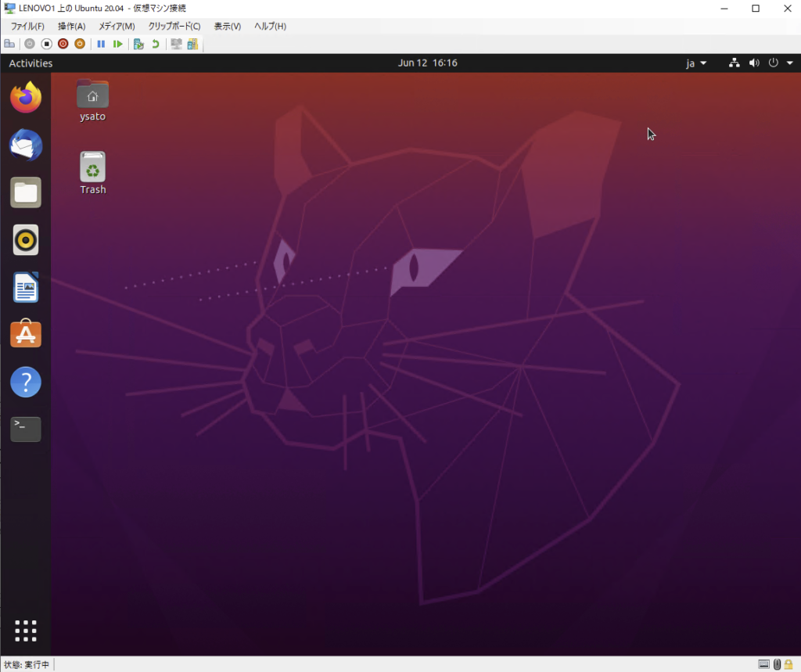The height and width of the screenshot is (672, 801).
Task: Open Rhythmbox music player in dock
Action: pyautogui.click(x=26, y=240)
